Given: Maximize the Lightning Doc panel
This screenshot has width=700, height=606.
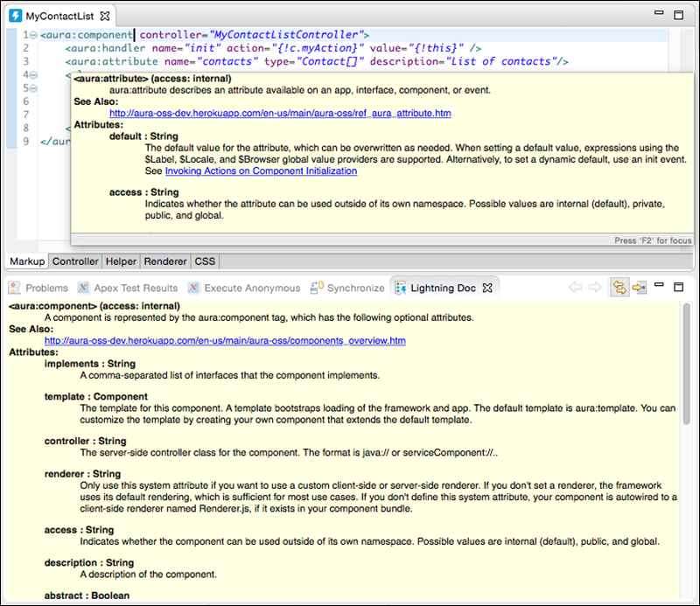Looking at the screenshot, I should 679,287.
